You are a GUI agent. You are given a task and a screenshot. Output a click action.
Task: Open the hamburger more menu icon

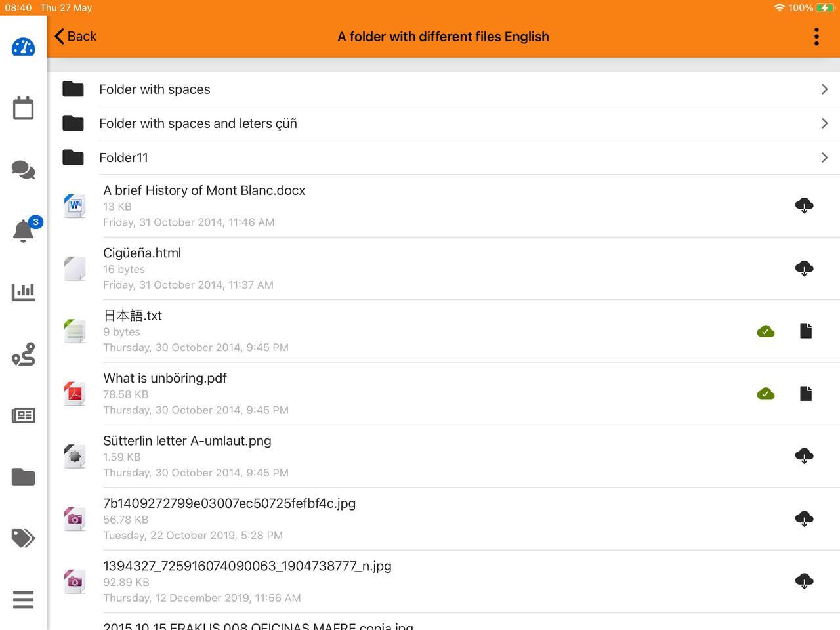[23, 600]
